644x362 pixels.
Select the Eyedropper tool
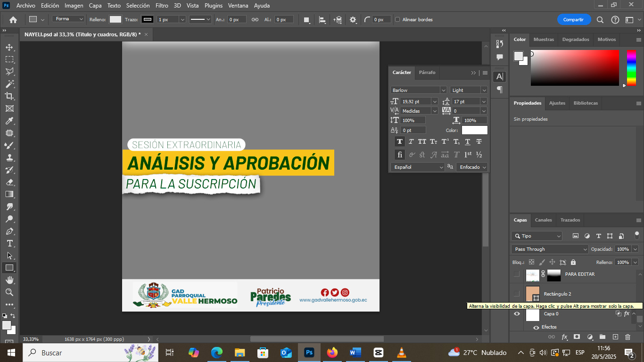[9, 121]
